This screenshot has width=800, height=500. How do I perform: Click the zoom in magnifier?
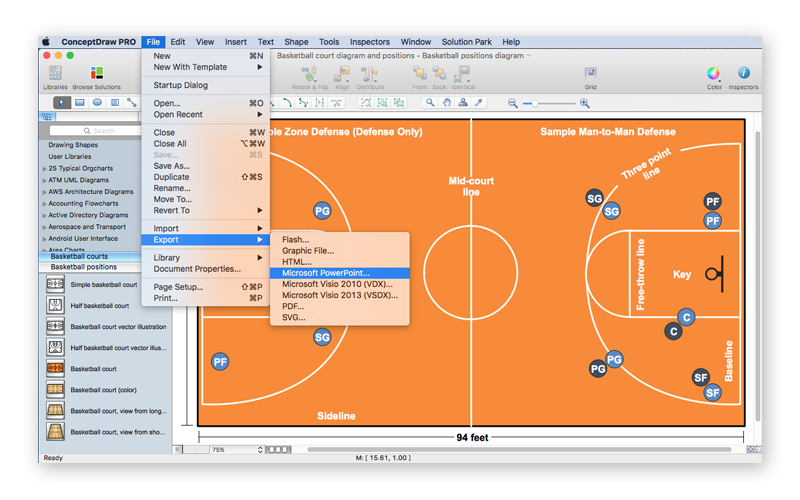(x=585, y=103)
